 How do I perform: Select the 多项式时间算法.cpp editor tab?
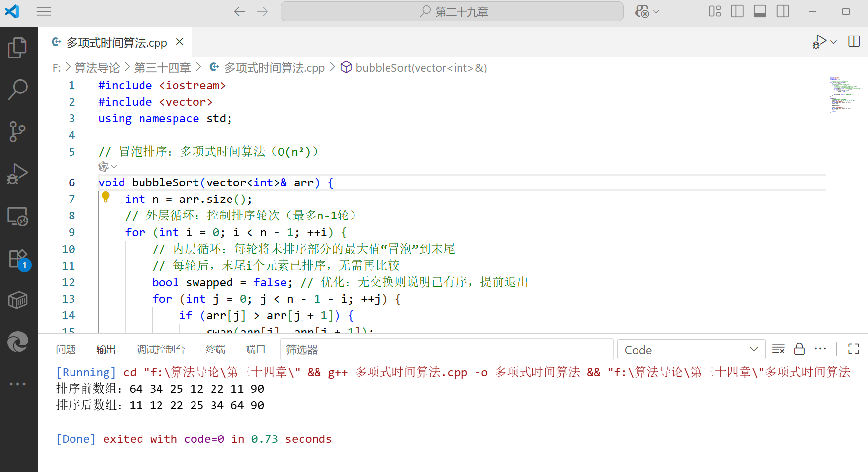[117, 43]
